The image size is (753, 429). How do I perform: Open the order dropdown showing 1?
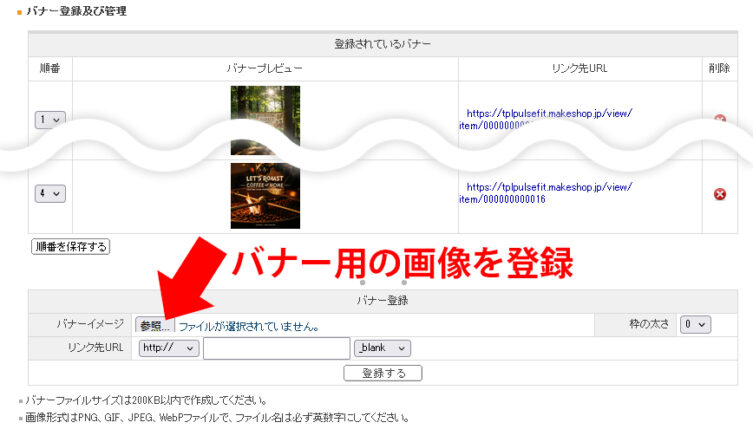49,120
